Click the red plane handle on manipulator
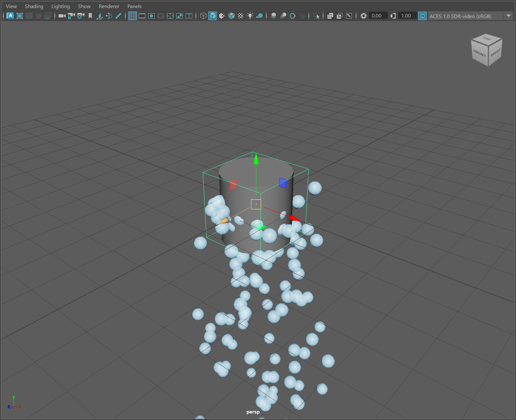The width and height of the screenshot is (516, 420). 233,185
